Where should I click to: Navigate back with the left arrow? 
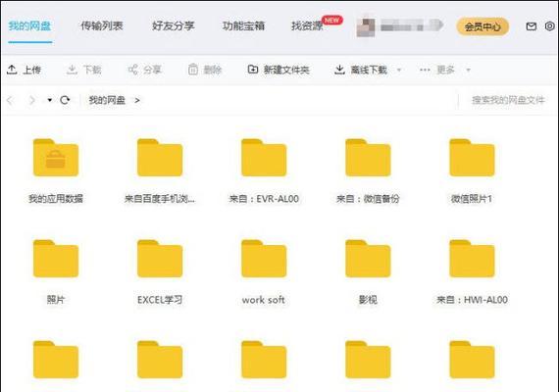click(10, 101)
